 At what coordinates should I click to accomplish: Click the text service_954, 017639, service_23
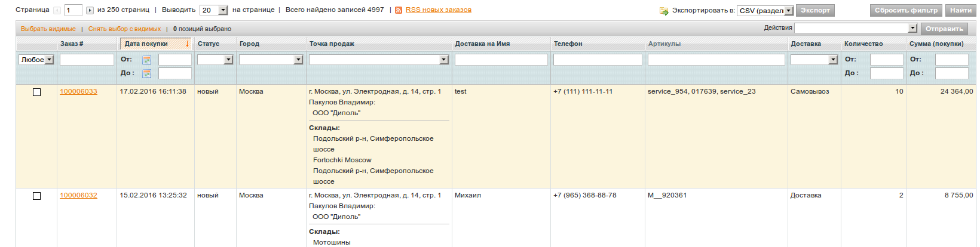(x=702, y=92)
